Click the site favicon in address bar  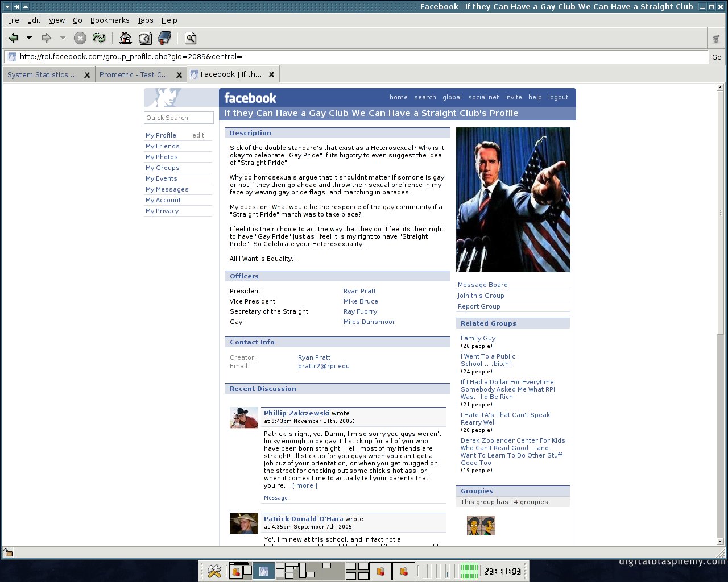pos(12,57)
